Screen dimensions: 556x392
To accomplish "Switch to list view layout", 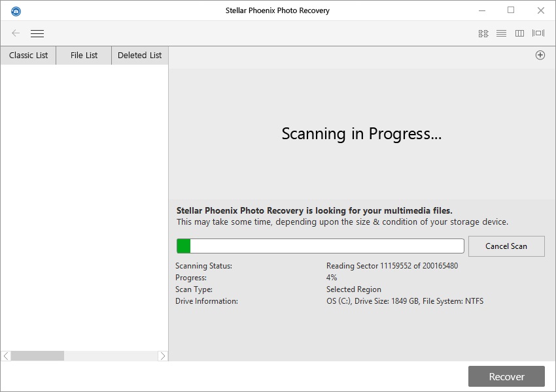I will tap(501, 33).
